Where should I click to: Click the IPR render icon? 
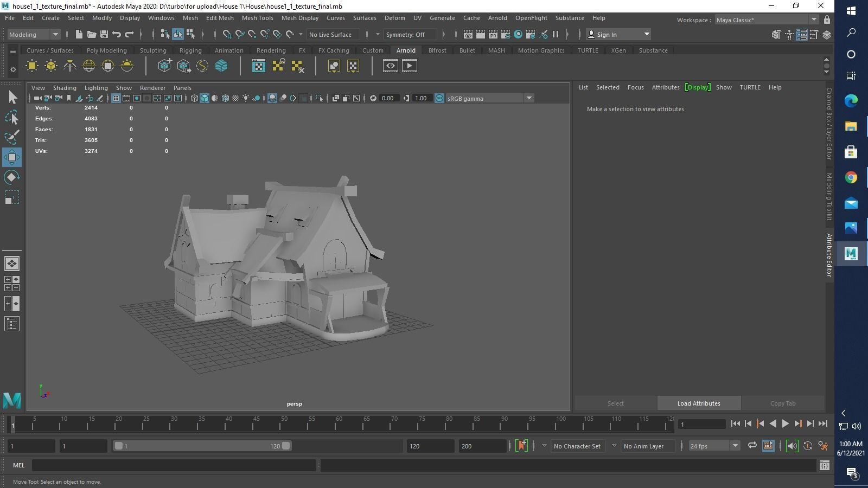click(x=493, y=34)
